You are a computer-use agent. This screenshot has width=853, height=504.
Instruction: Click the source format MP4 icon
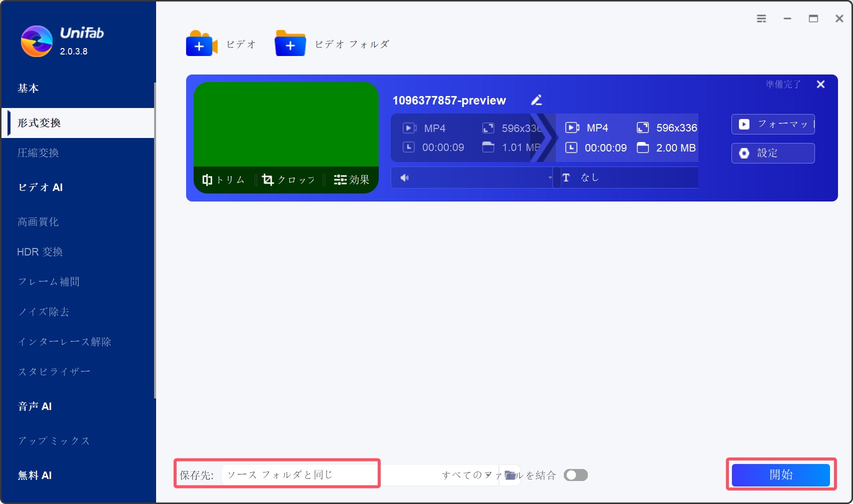[x=409, y=128]
